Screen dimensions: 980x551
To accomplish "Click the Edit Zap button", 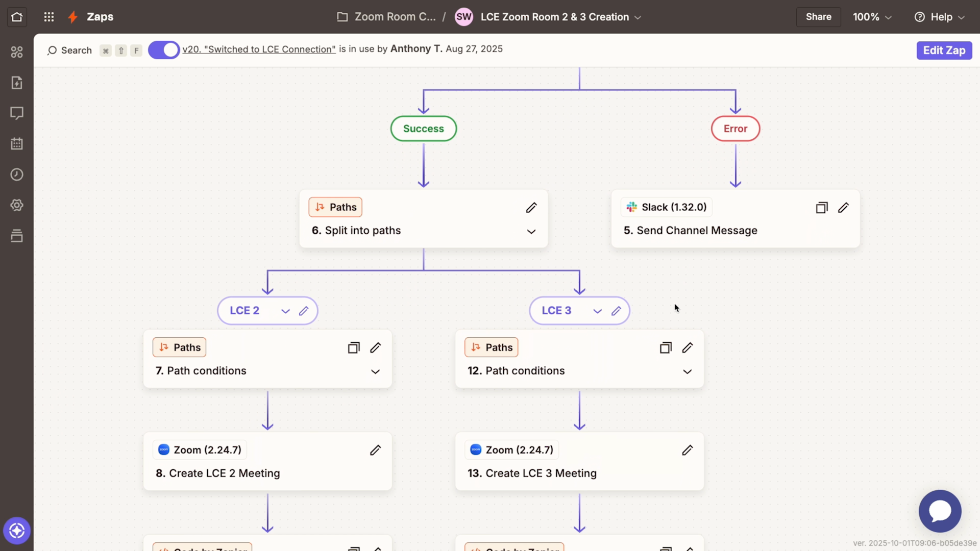I will [943, 50].
